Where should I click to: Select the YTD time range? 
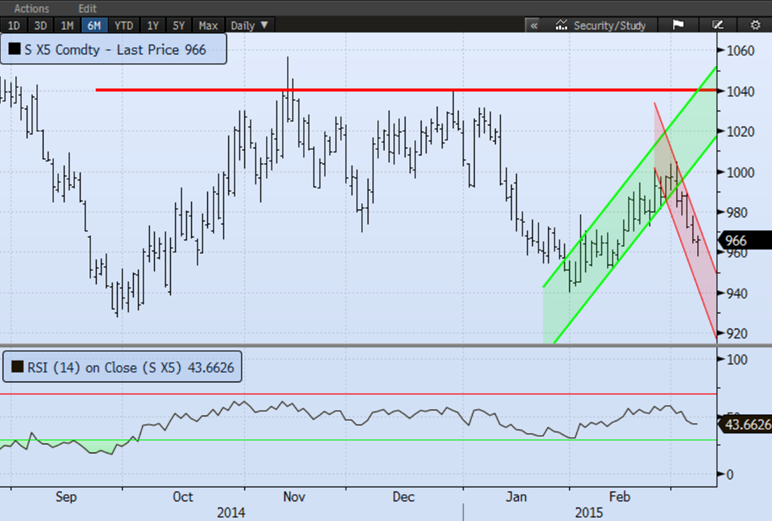123,25
